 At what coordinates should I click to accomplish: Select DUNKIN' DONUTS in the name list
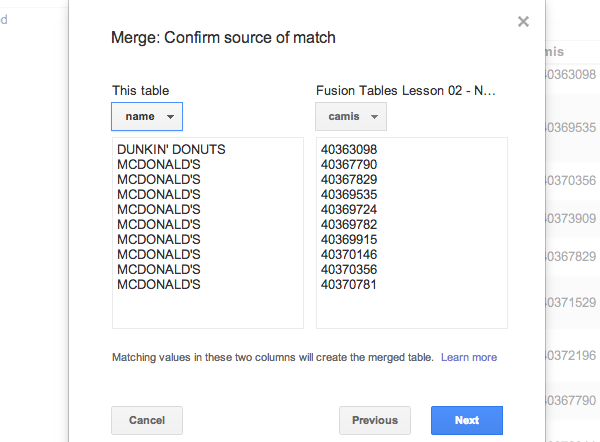click(x=171, y=149)
